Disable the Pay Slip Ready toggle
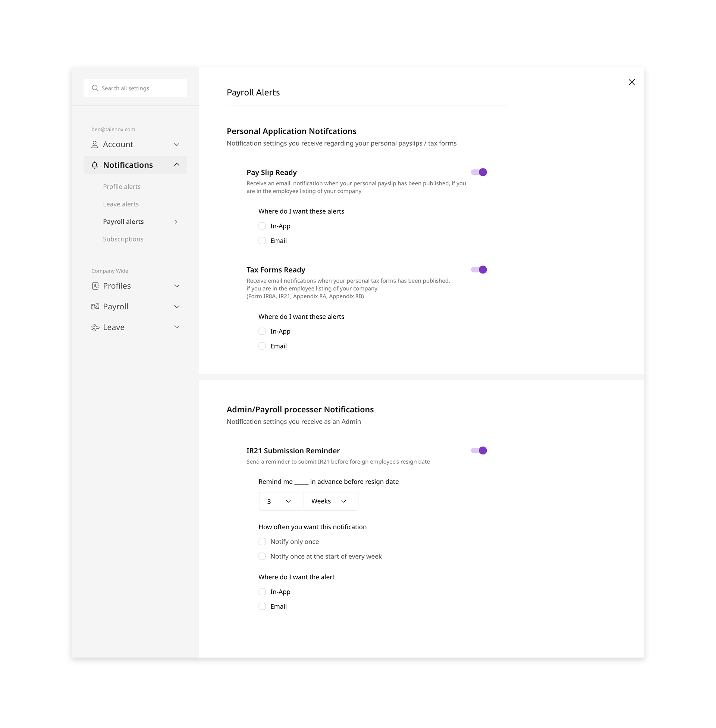This screenshot has width=716, height=728. (x=479, y=172)
